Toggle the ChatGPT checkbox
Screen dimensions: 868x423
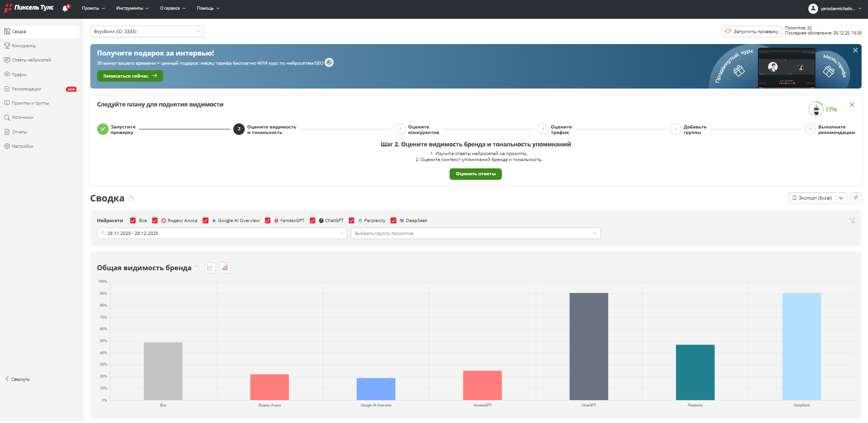tap(313, 221)
